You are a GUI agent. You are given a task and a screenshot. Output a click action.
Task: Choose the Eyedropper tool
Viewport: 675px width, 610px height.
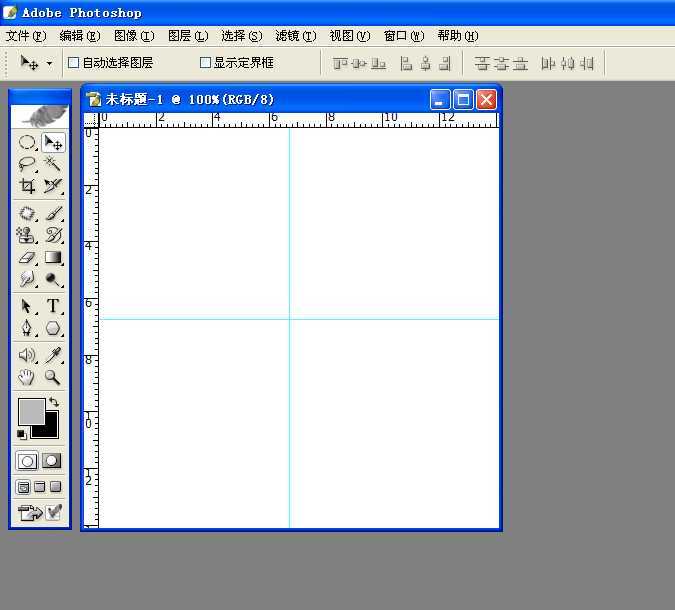pyautogui.click(x=53, y=355)
